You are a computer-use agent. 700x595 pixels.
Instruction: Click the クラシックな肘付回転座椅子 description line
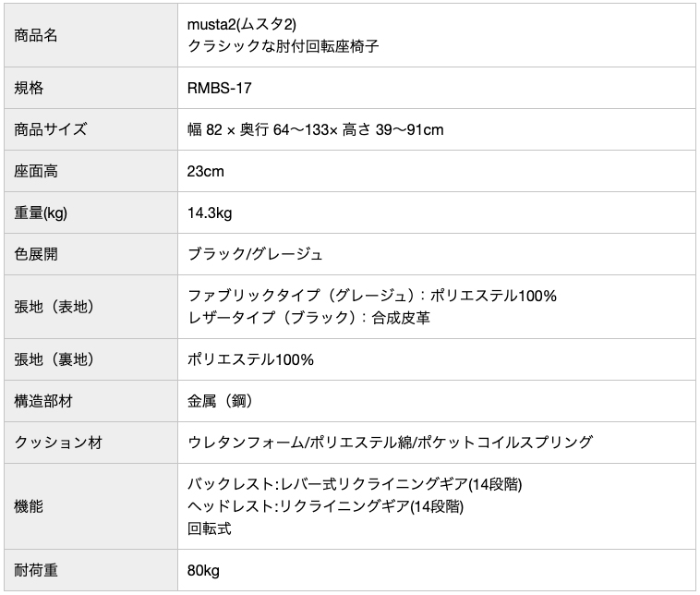point(283,45)
